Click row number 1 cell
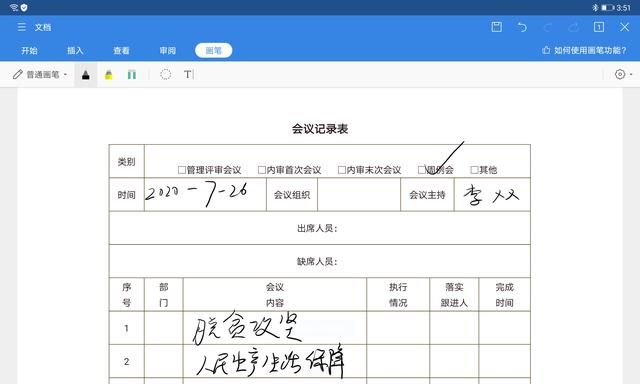This screenshot has height=384, width=640. pyautogui.click(x=127, y=328)
